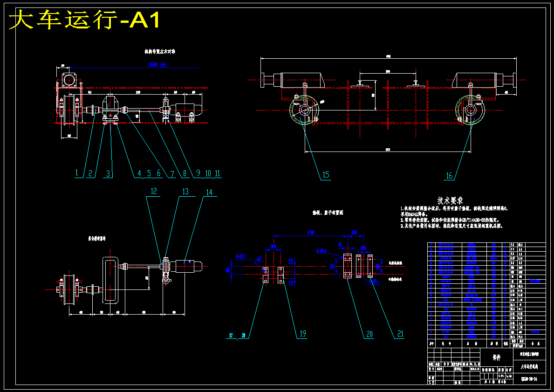Viewport: 554px width, 392px height.
Task: Select technical requirement line starting "3."
Action: tap(451, 226)
